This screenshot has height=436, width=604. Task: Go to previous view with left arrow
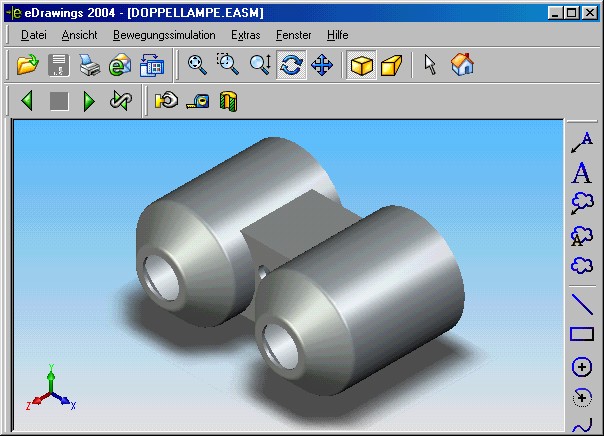27,101
